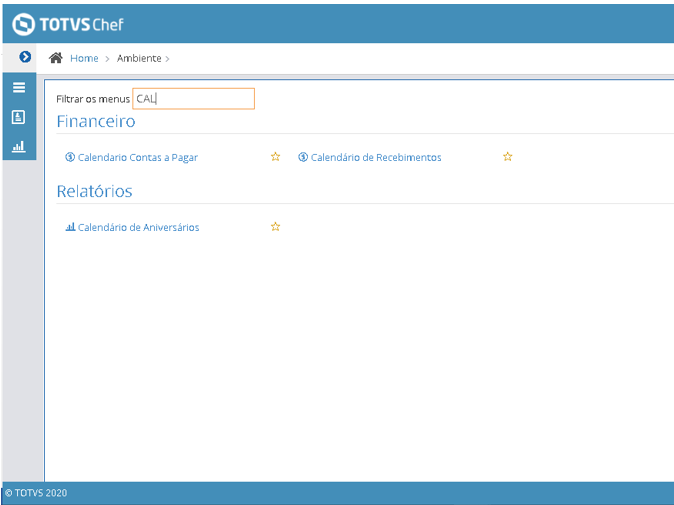
Task: Favorite Calendário de Aniversários star
Action: coord(276,226)
